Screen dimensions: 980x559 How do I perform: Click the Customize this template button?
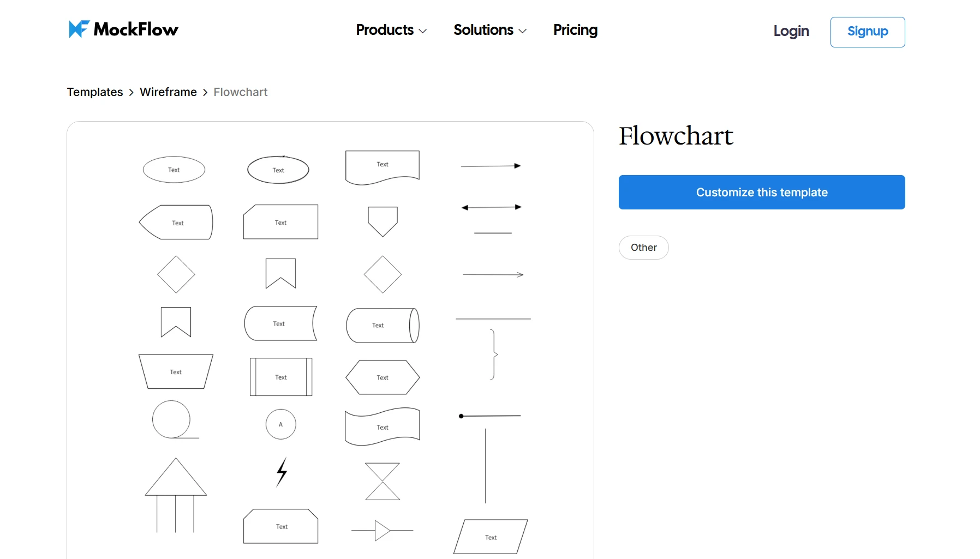point(762,192)
